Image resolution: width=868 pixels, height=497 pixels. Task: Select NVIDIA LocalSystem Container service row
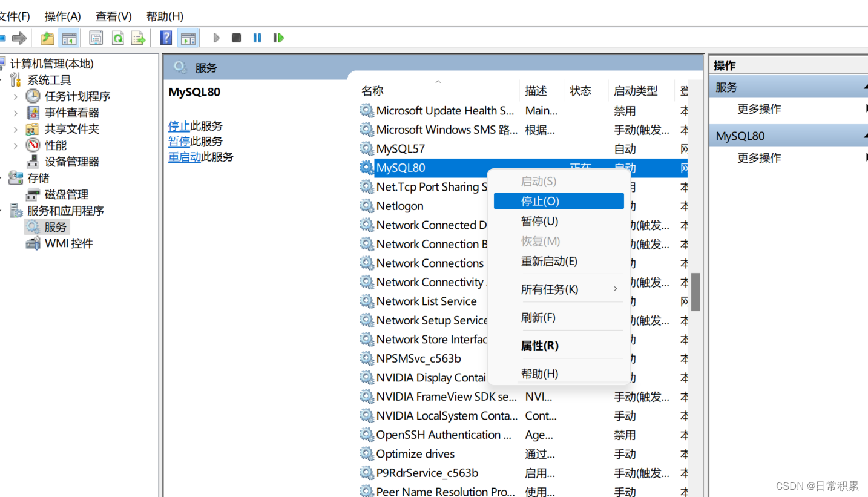(523, 415)
